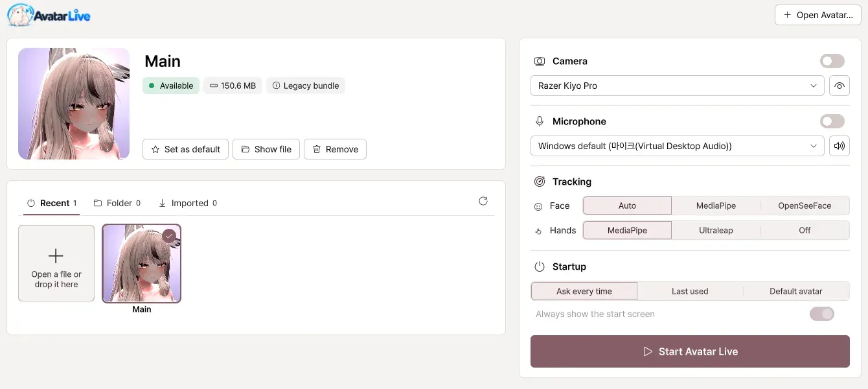Viewport: 868px width, 389px height.
Task: Click the Start Avatar Live button
Action: 690,351
